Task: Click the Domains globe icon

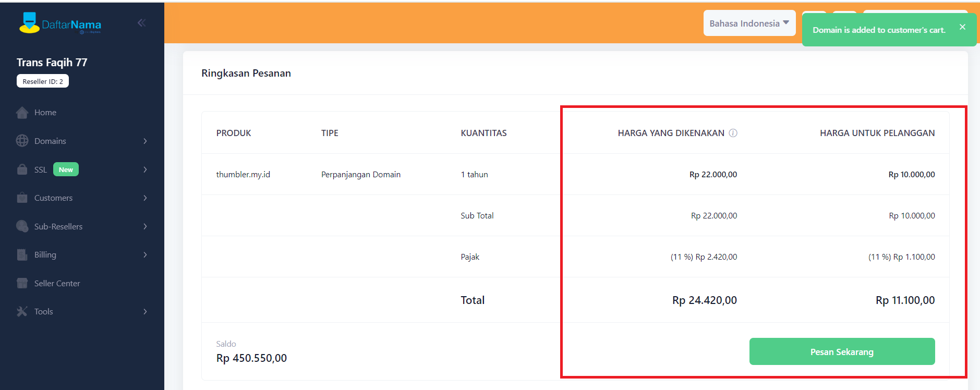Action: 22,141
